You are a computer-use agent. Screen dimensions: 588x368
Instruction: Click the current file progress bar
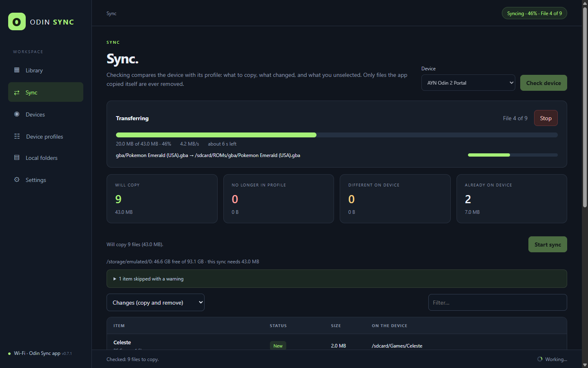(513, 155)
